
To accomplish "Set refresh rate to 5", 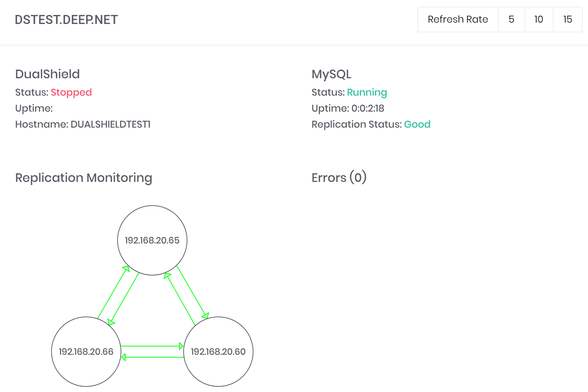I will pos(511,19).
